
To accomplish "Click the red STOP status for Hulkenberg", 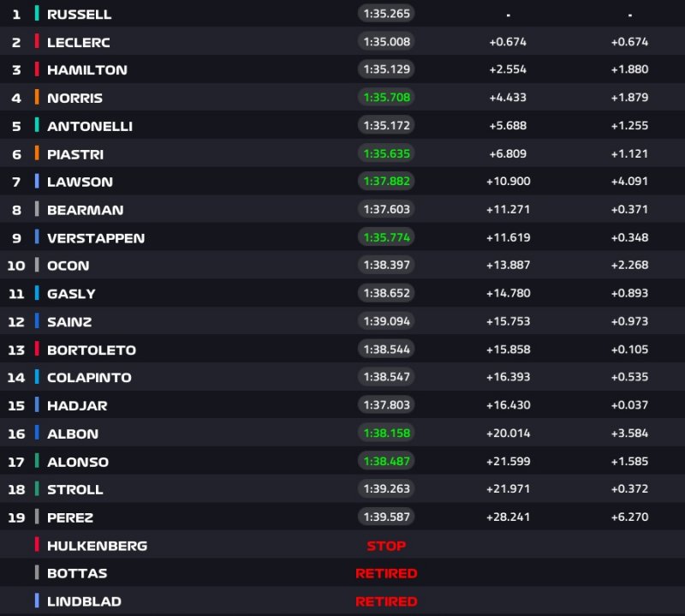I will (386, 546).
